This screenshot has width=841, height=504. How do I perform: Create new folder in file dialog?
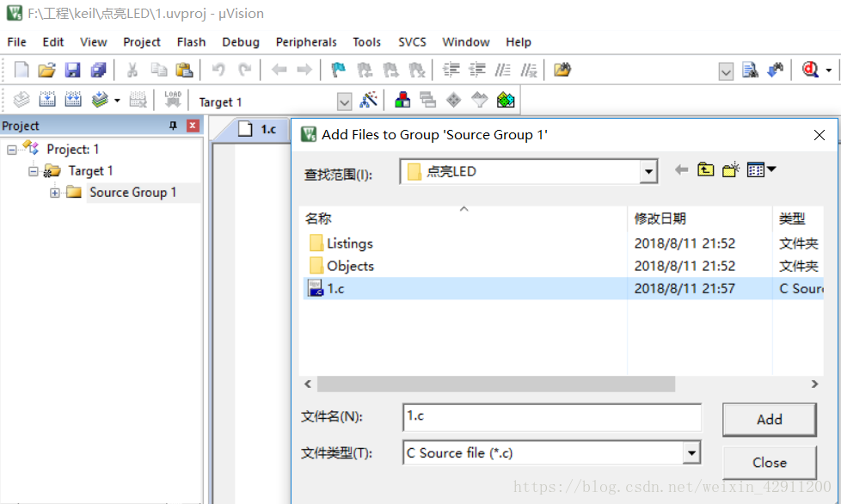coord(731,170)
